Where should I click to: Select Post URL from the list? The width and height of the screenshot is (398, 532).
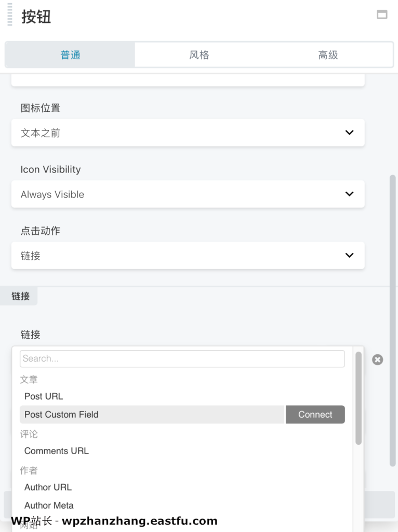[x=44, y=396]
